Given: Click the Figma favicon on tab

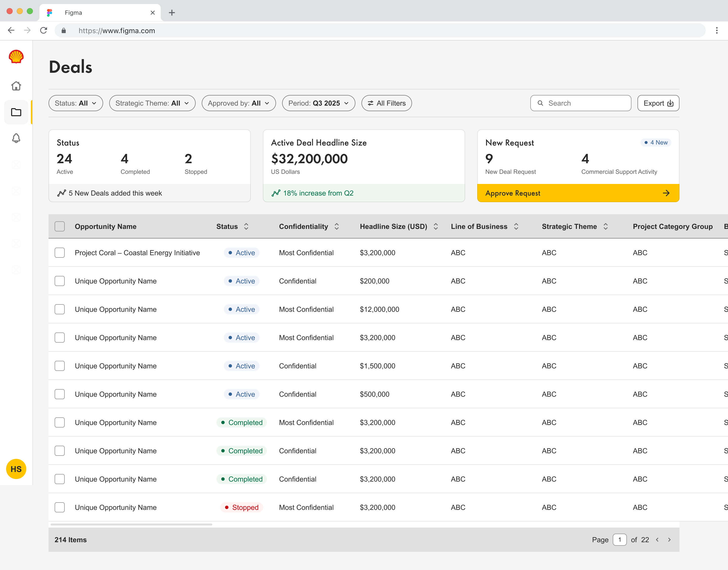Looking at the screenshot, I should (x=49, y=13).
